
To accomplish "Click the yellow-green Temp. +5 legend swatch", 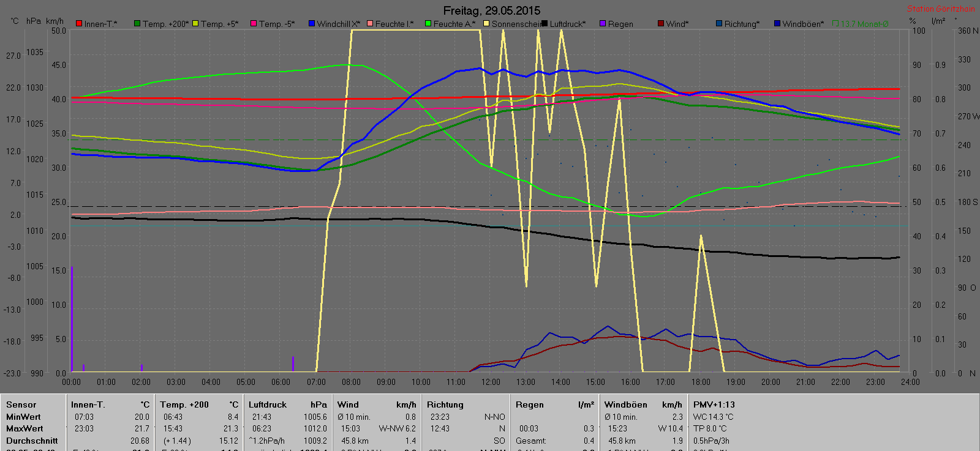I will [x=195, y=24].
